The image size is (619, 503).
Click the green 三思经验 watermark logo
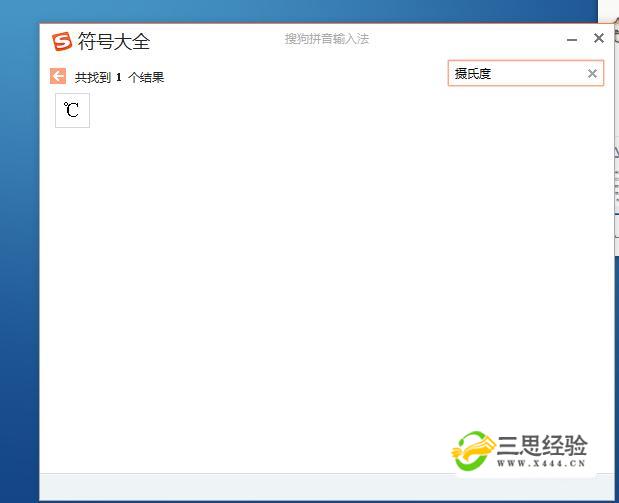[475, 452]
